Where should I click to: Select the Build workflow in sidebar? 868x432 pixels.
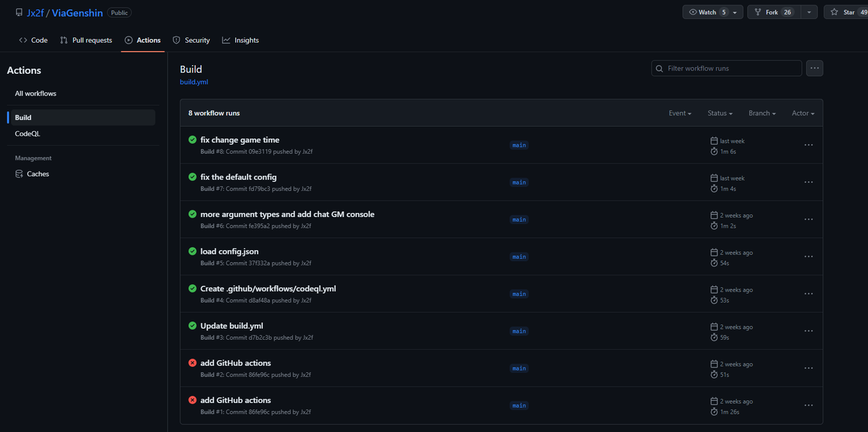(83, 117)
